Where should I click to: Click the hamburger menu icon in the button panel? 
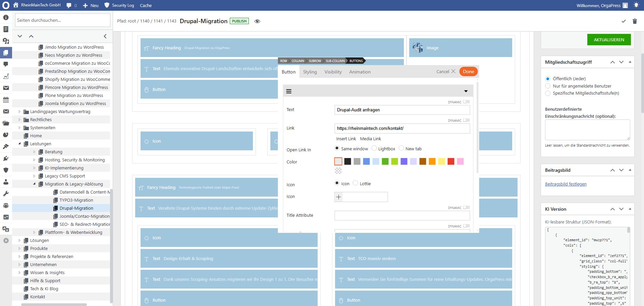[x=289, y=91]
